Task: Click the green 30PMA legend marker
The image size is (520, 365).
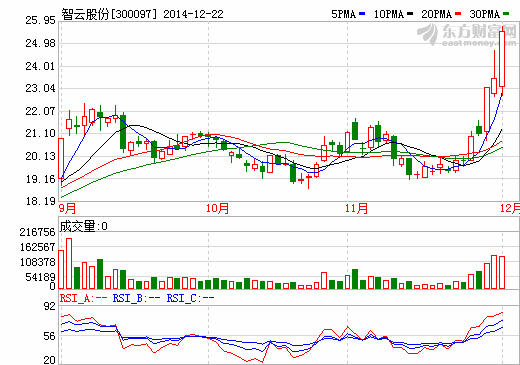Action: click(x=506, y=14)
